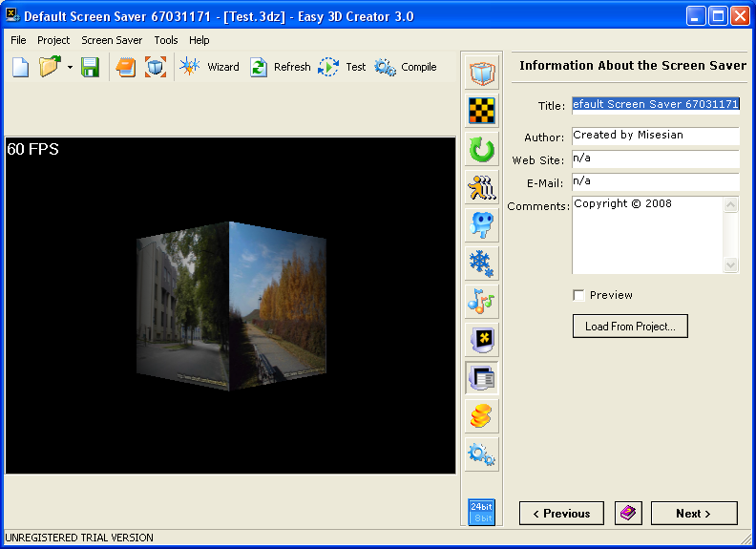Open the Help menu
Viewport: 756px width, 549px height.
click(x=199, y=40)
